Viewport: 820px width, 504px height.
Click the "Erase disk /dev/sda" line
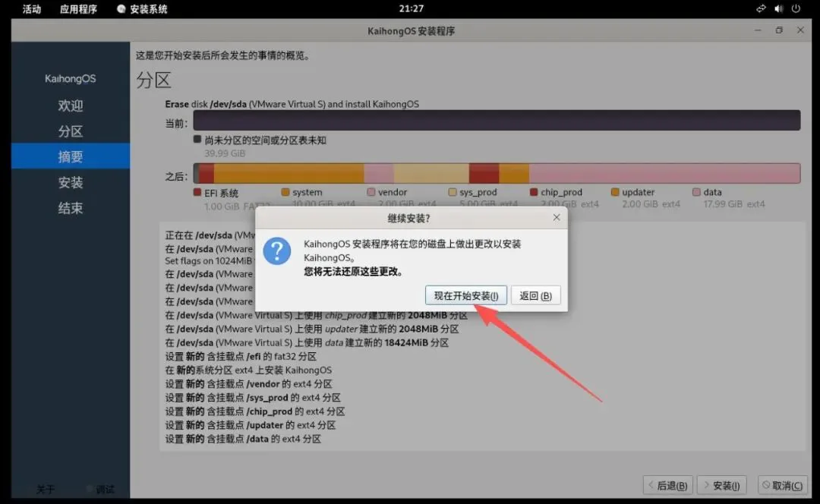(292, 104)
